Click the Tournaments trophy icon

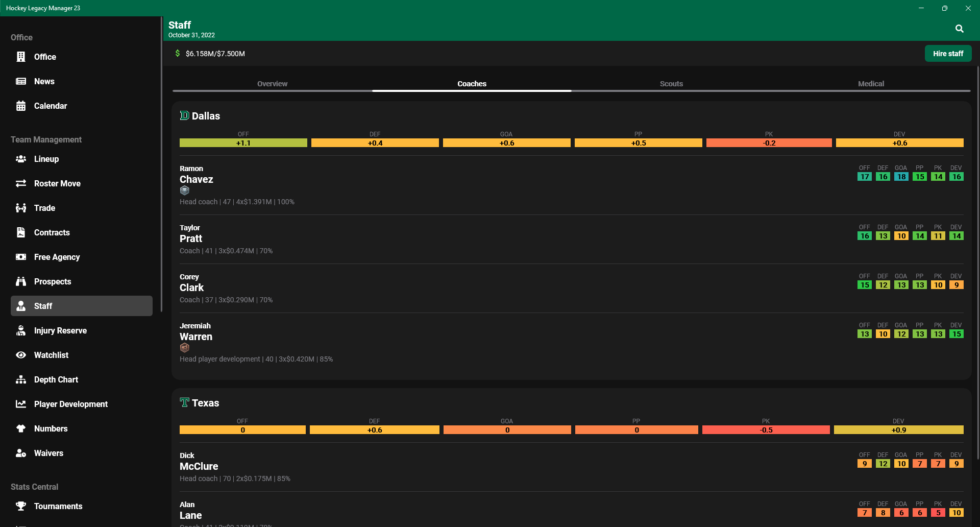21,506
